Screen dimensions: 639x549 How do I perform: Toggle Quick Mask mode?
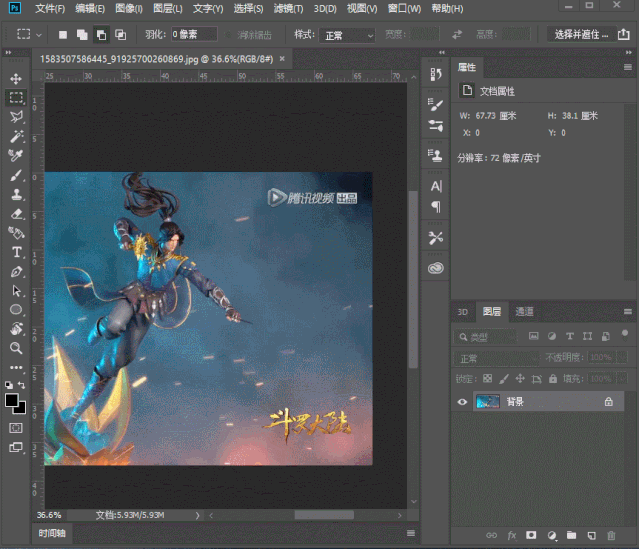coord(16,428)
